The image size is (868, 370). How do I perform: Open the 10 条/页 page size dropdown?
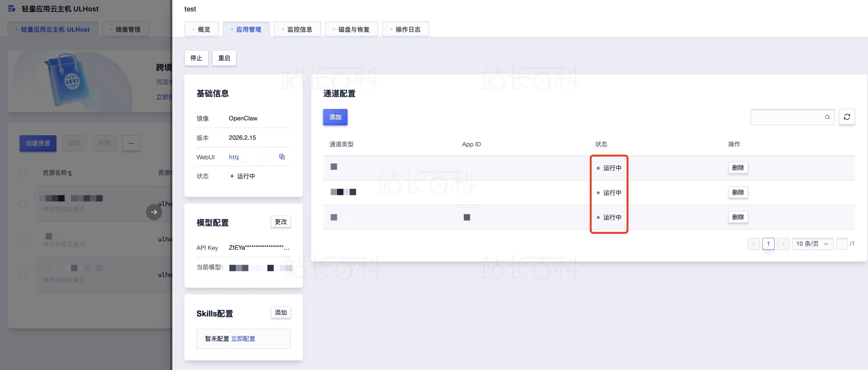click(812, 244)
